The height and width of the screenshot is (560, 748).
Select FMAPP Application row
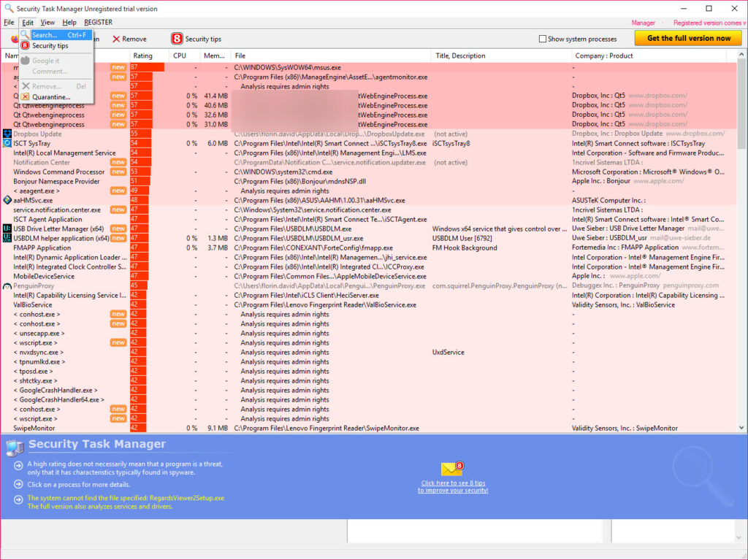[369, 248]
